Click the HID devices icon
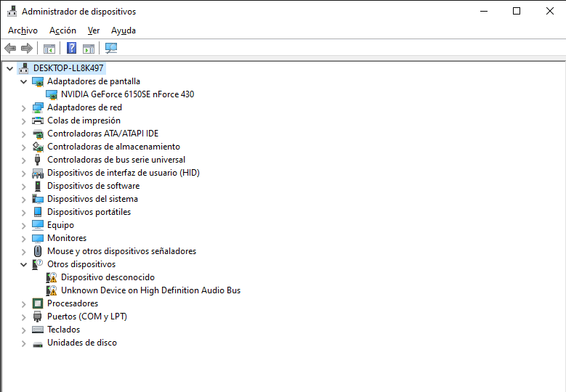 coord(38,173)
